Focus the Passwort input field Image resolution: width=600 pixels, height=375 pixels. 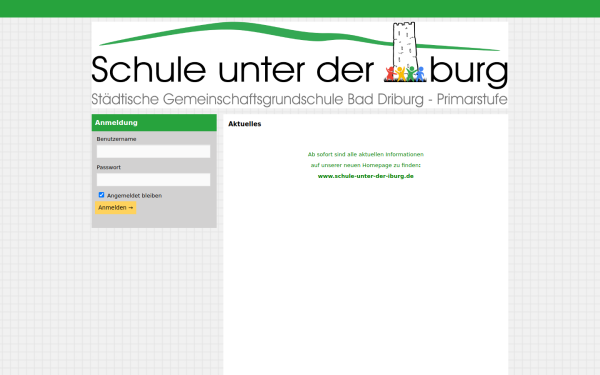point(153,179)
